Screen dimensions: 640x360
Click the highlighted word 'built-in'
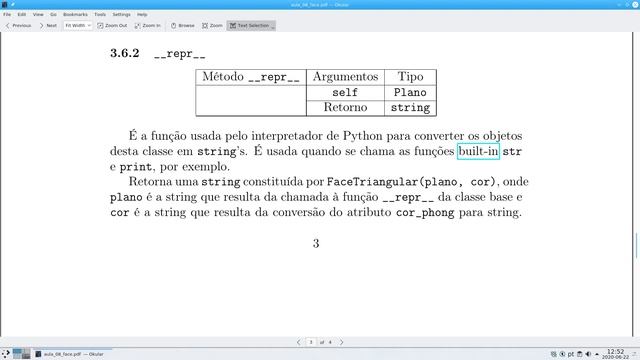[478, 151]
